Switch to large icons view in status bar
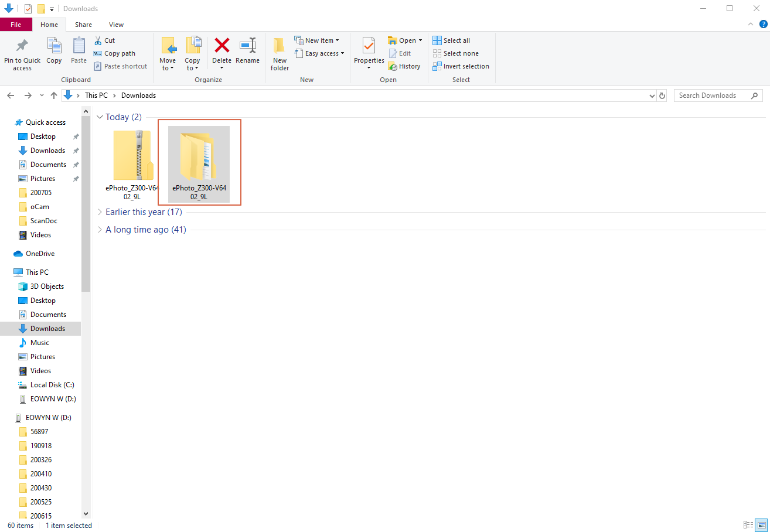Viewport: 770px width, 532px height. [x=761, y=525]
